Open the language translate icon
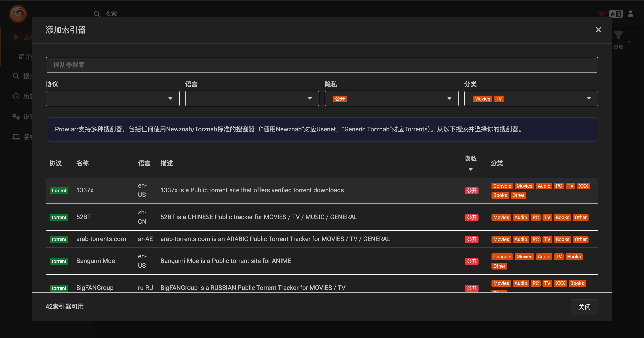Viewport: 644px width, 338px height. point(616,14)
